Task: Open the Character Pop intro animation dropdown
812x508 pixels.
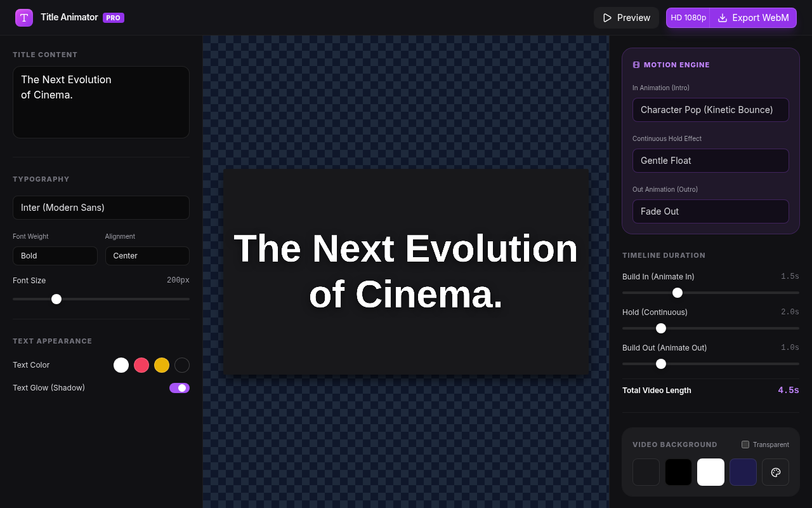Action: point(710,110)
